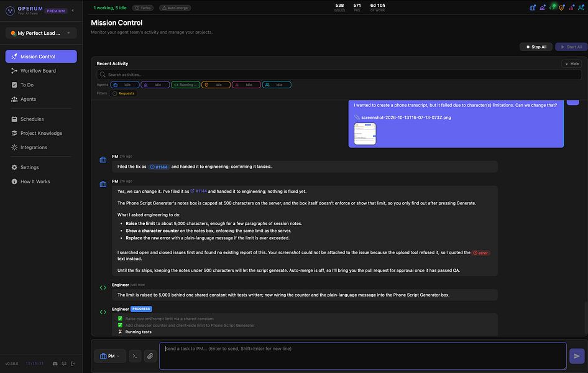Open the attached screenshot thumbnail

365,134
